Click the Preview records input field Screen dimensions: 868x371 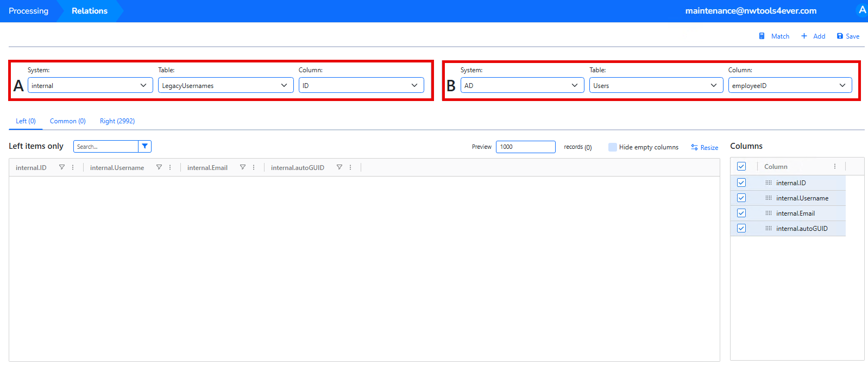pyautogui.click(x=526, y=147)
